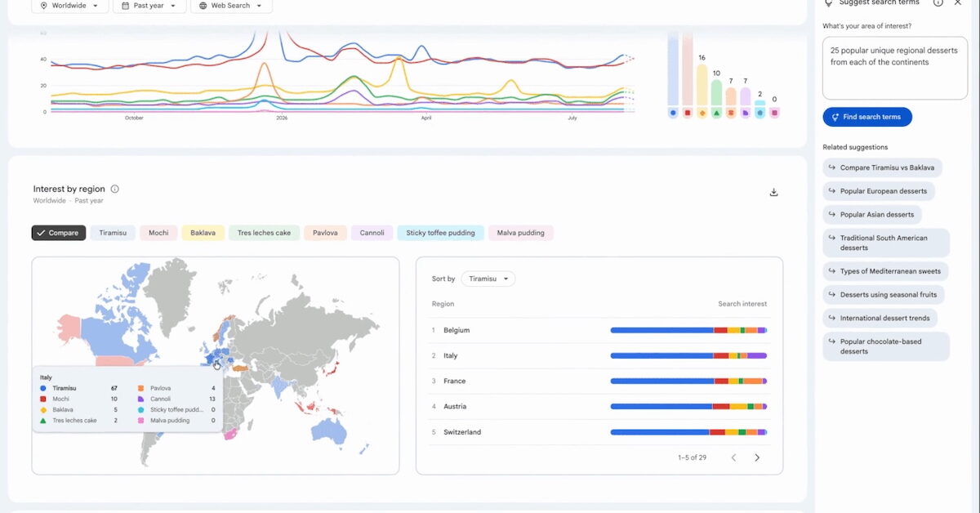Click the purple Cannoli marker under bar chart
The height and width of the screenshot is (513, 980).
[x=745, y=113]
